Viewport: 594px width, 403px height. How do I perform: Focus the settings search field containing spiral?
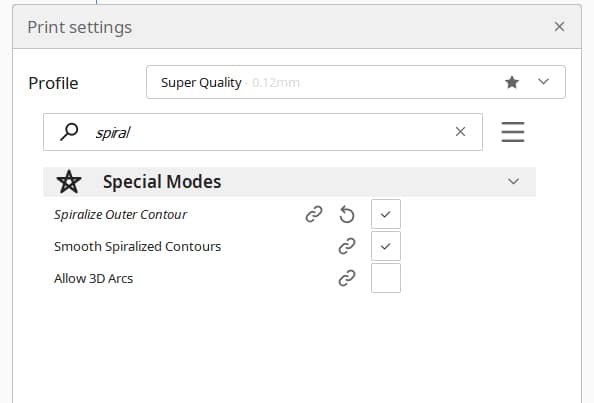point(263,132)
